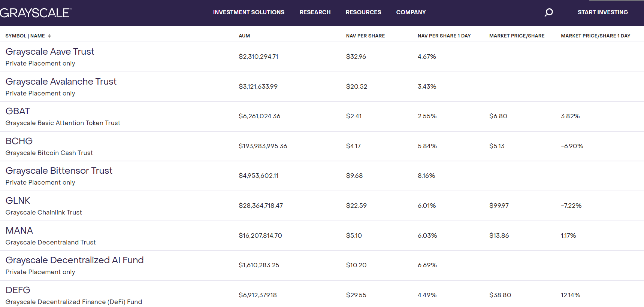The height and width of the screenshot is (307, 644).
Task: Click Grayscale Decentraland Trust name
Action: click(x=51, y=242)
